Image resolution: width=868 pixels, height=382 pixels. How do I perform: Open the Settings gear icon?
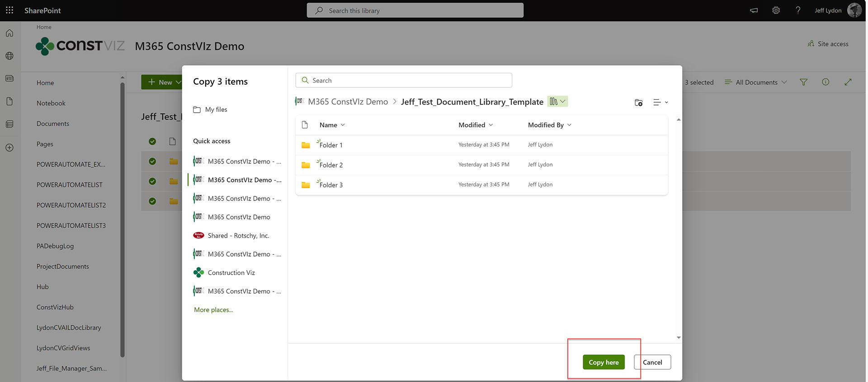pyautogui.click(x=776, y=10)
